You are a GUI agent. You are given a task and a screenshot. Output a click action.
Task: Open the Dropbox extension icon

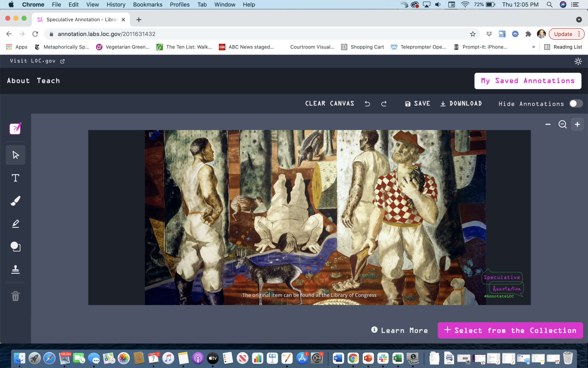tap(489, 34)
